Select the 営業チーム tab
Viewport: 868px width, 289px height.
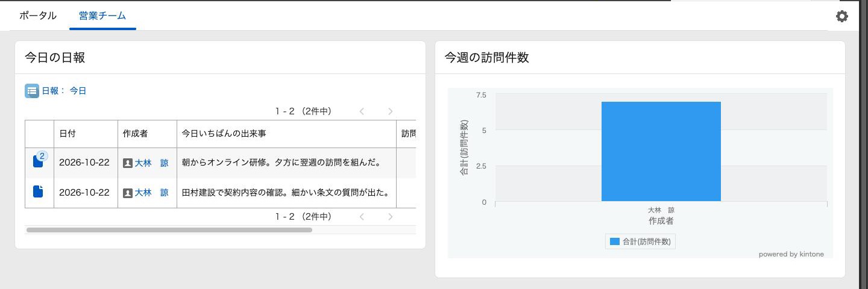[x=102, y=16]
